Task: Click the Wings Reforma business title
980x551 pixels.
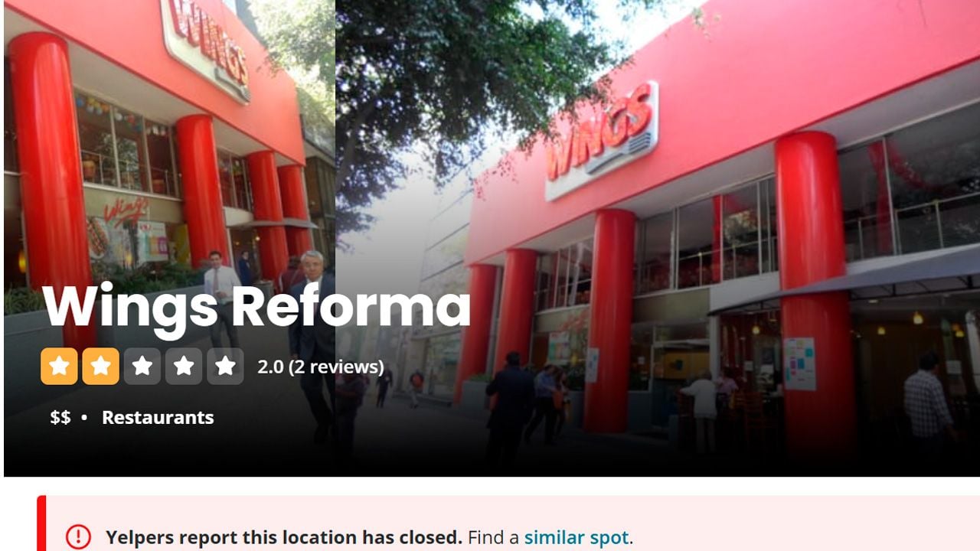Action: tap(256, 306)
